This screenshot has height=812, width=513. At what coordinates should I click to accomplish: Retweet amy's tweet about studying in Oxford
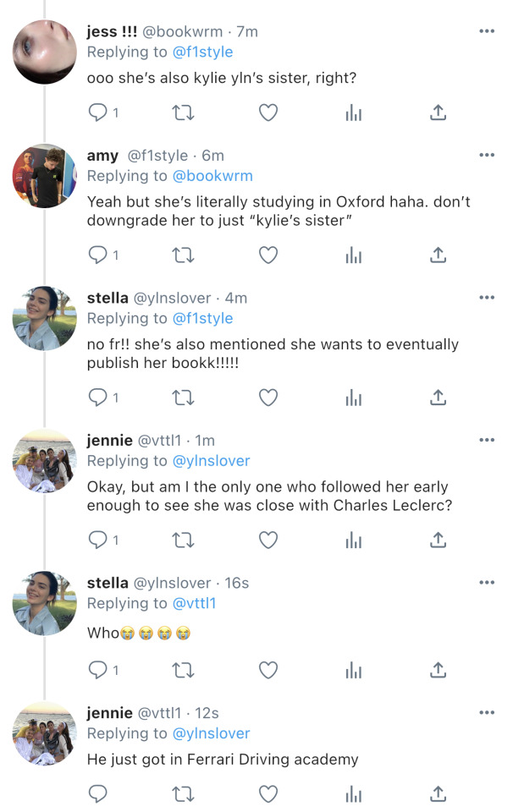(x=183, y=255)
